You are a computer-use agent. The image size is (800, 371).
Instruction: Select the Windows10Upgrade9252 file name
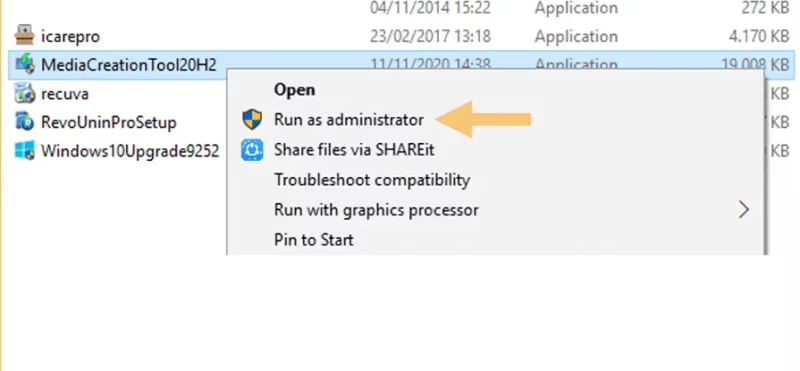tap(130, 152)
